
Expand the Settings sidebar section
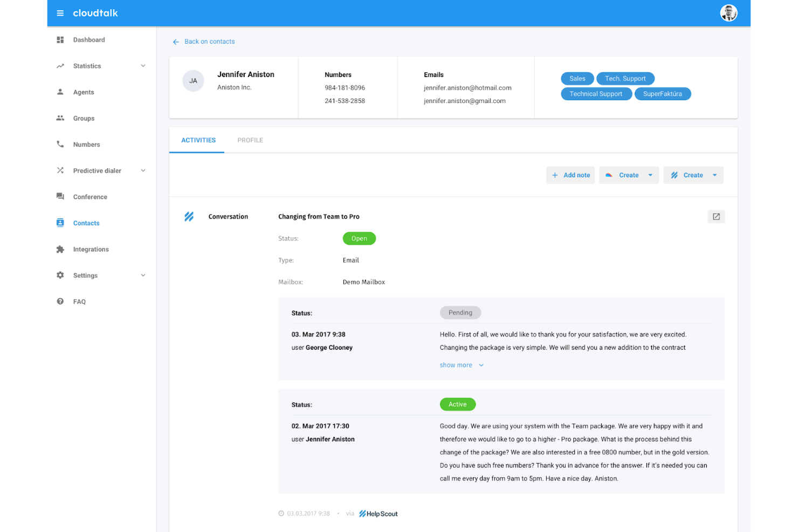pyautogui.click(x=142, y=275)
